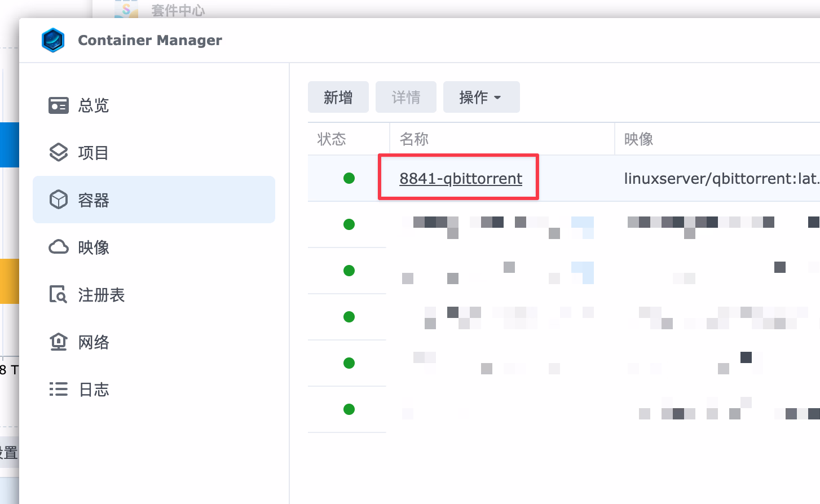Click the Project (项目) layers icon
This screenshot has height=504, width=820.
(59, 153)
